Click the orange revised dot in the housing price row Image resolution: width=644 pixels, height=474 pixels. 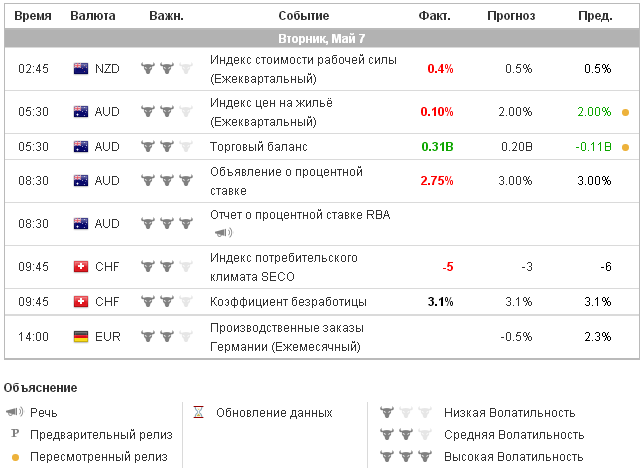[x=625, y=112]
